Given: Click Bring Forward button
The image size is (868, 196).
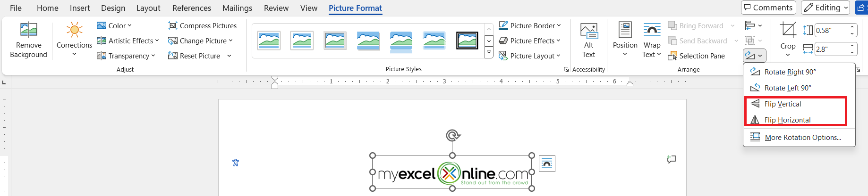Looking at the screenshot, I should [696, 25].
